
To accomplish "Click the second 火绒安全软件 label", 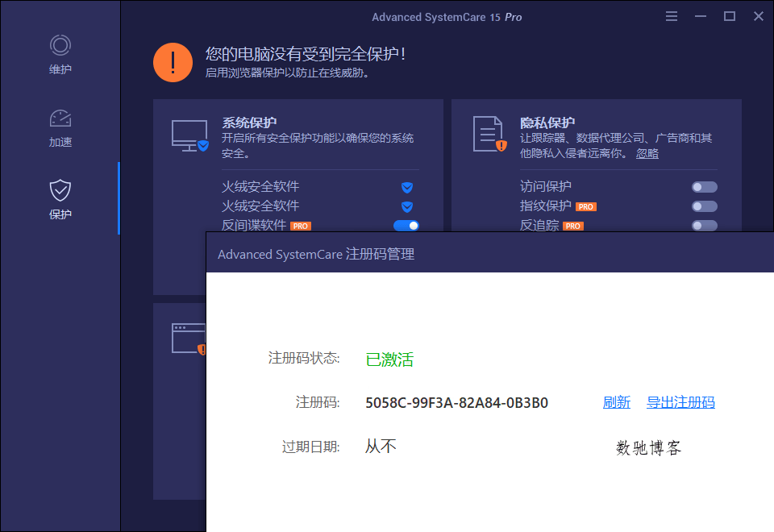I will coord(260,206).
